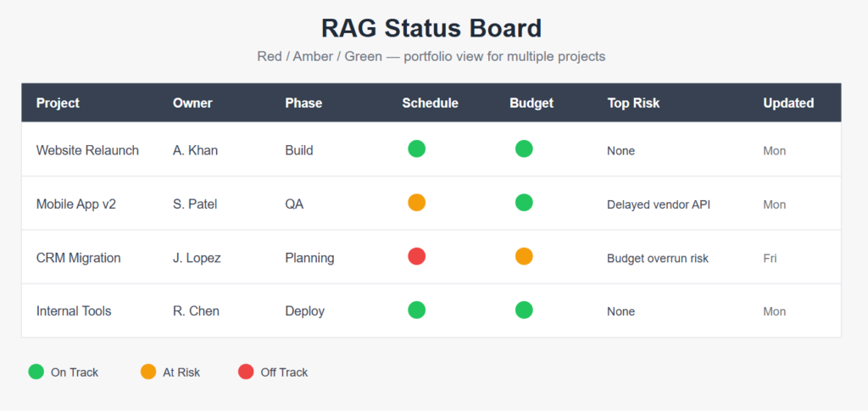Select the Mobile App v2 project name

coord(76,204)
